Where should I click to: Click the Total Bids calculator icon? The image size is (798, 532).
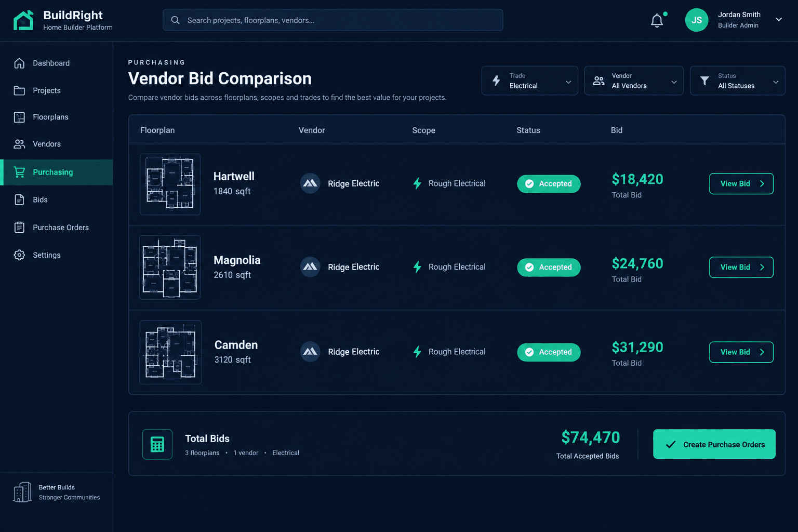pyautogui.click(x=157, y=444)
